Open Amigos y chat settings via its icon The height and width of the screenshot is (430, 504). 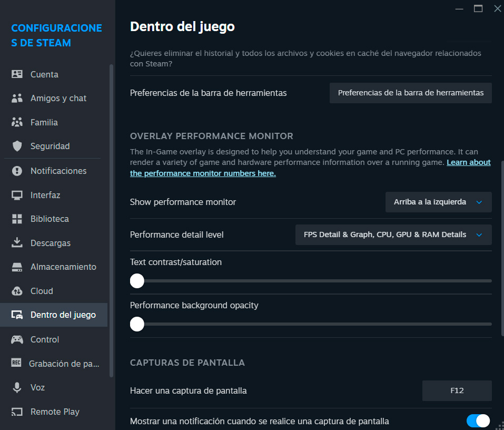pyautogui.click(x=16, y=98)
